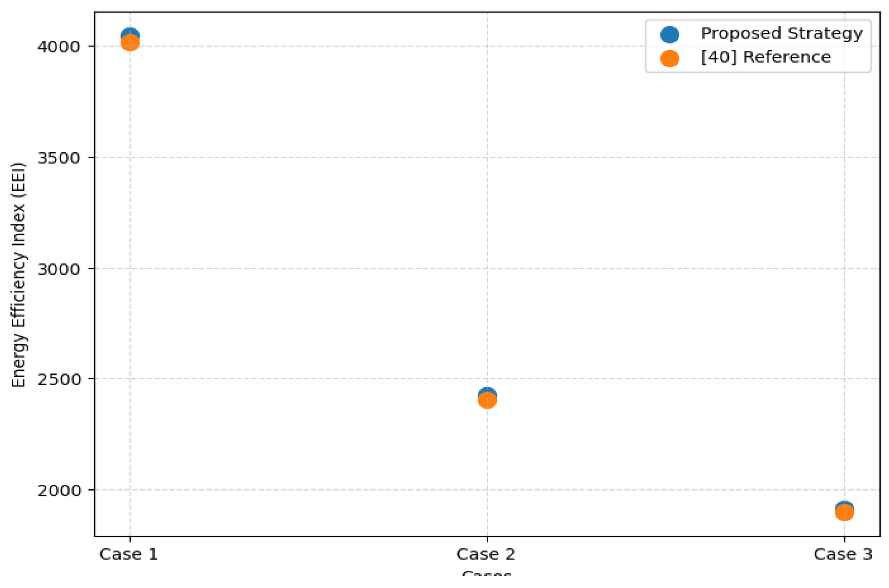
Task: Click the "Energy Efficiency Index (EEI)" axis title
Action: click(18, 275)
